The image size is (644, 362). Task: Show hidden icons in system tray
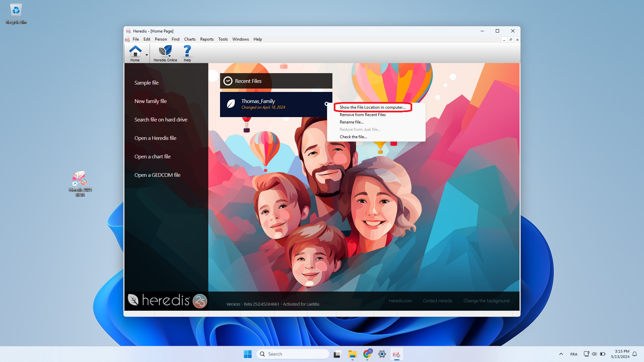pos(561,354)
